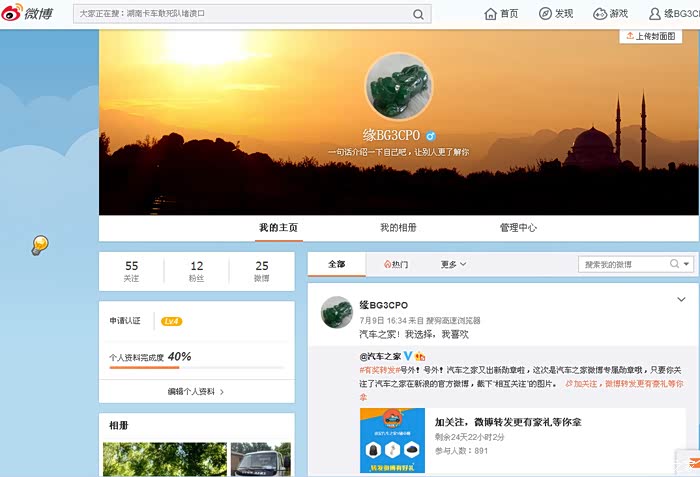Click the compass discover icon
This screenshot has height=477, width=700.
[545, 14]
